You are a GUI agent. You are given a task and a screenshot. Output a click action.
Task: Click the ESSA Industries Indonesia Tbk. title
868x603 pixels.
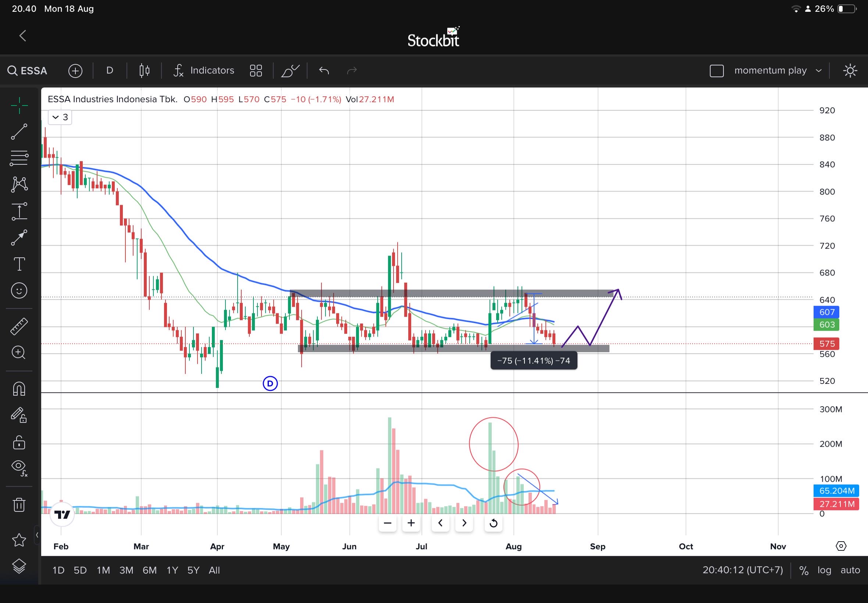(x=113, y=99)
